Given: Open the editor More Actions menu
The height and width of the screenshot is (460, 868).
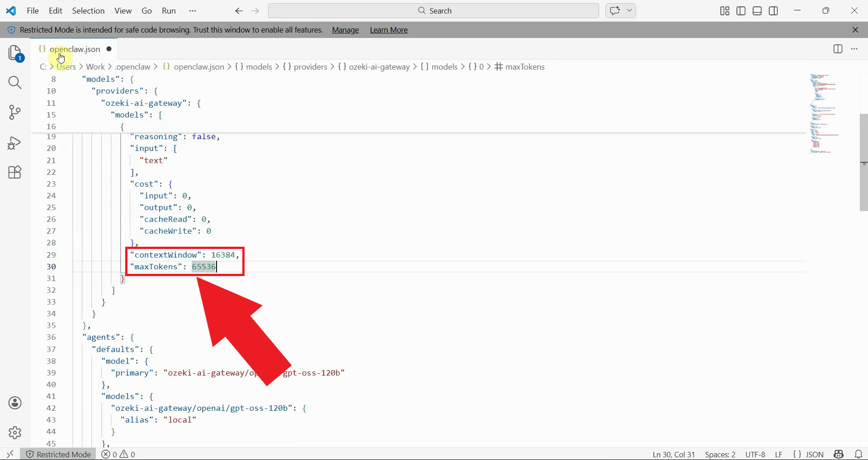Looking at the screenshot, I should [x=855, y=49].
